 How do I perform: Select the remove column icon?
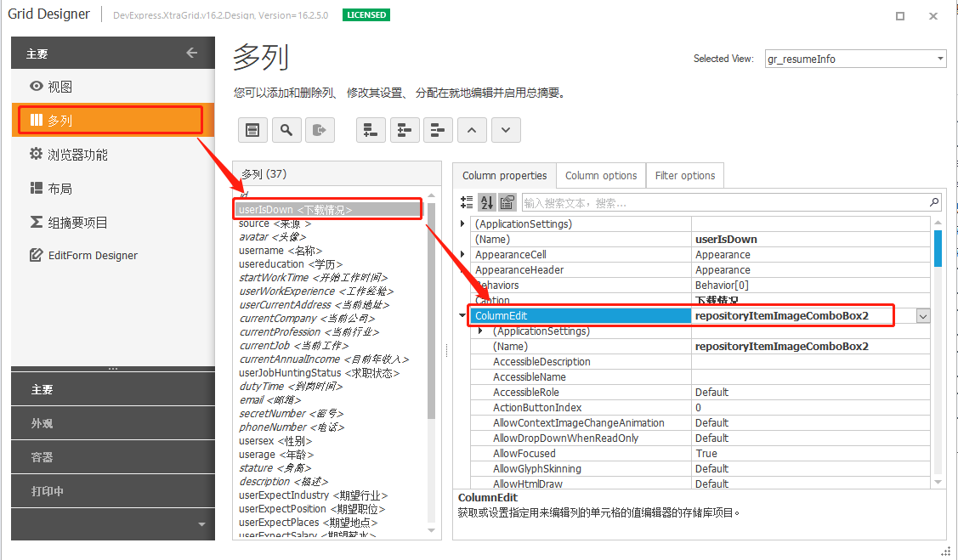(x=438, y=129)
